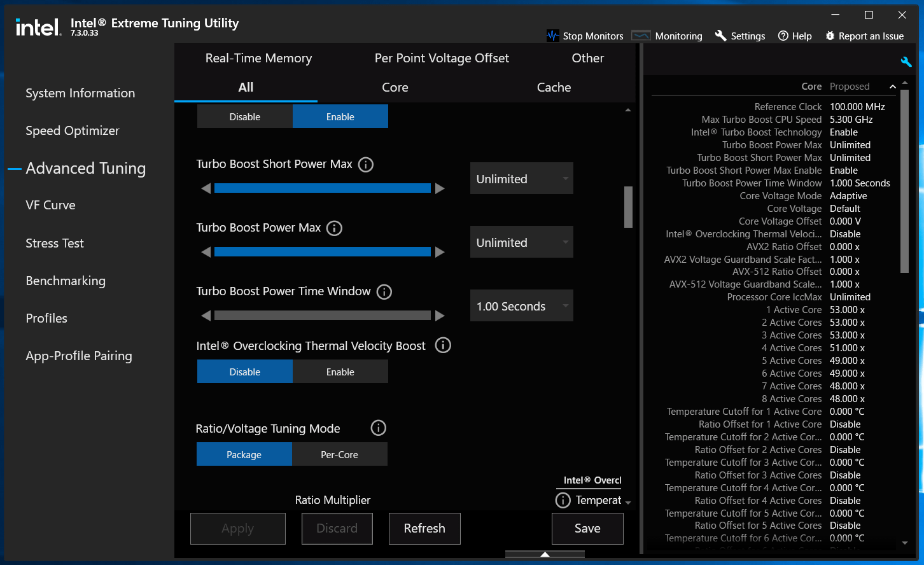Open info for Turbo Boost Power Time Window

pos(384,292)
